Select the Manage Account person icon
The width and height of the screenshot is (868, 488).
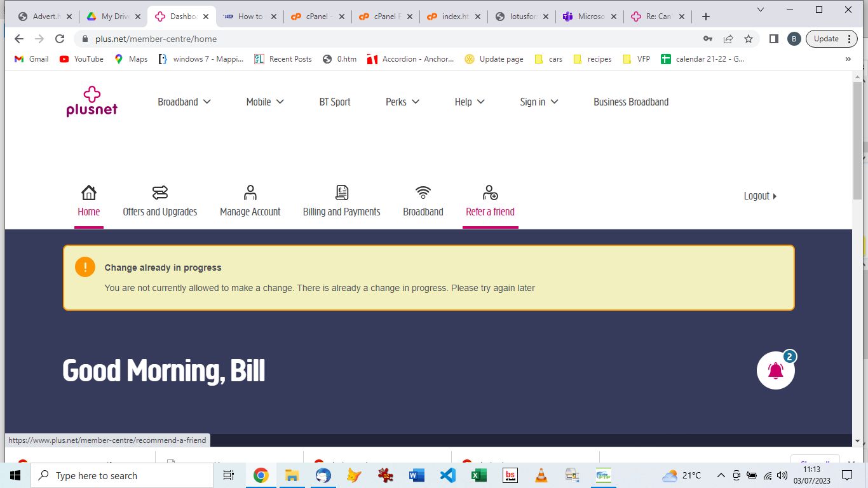point(250,193)
